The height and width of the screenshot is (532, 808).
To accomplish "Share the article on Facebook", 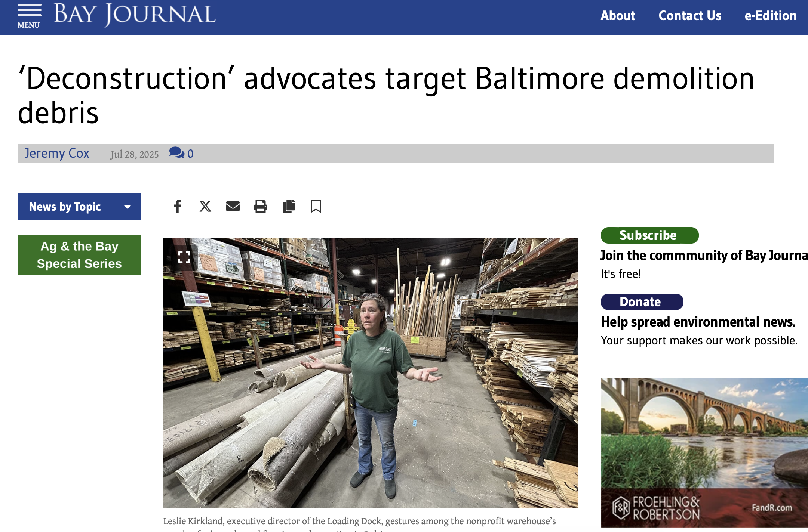I will pyautogui.click(x=178, y=206).
